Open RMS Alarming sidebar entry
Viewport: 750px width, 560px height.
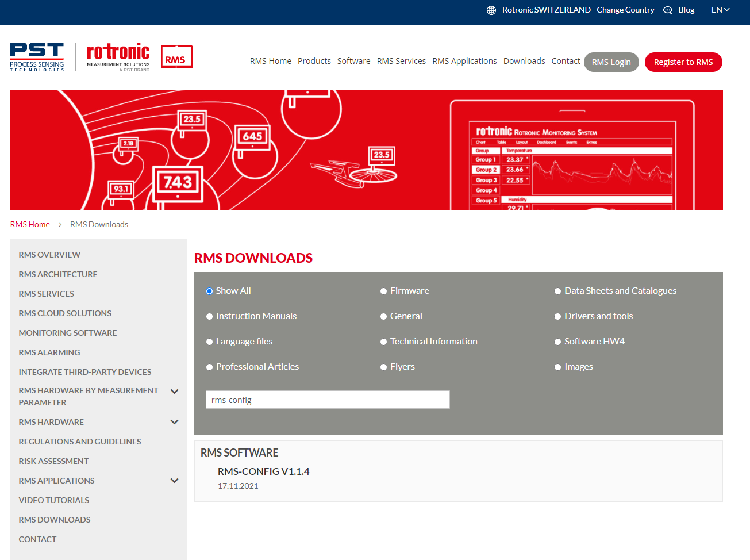coord(49,352)
